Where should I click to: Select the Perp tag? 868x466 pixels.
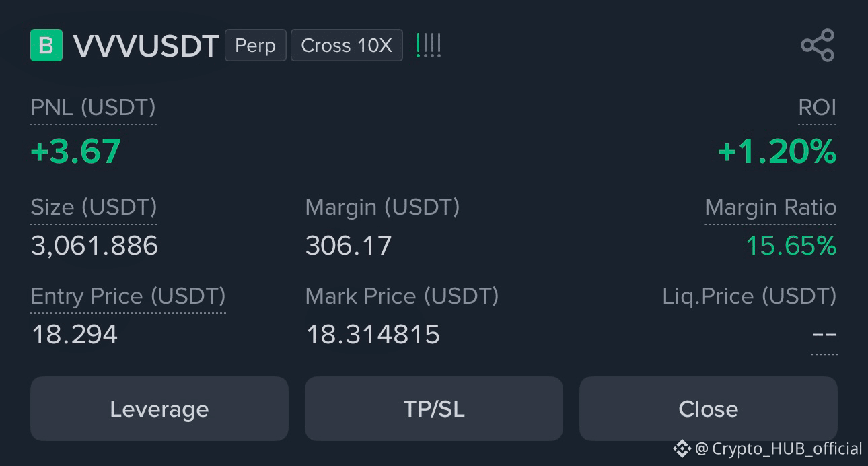pos(255,45)
